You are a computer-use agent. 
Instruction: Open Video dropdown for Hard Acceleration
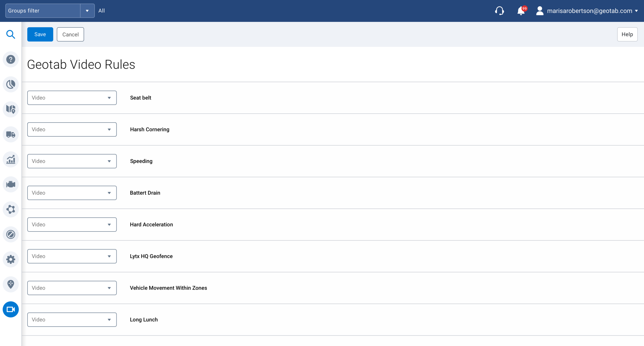tap(72, 224)
